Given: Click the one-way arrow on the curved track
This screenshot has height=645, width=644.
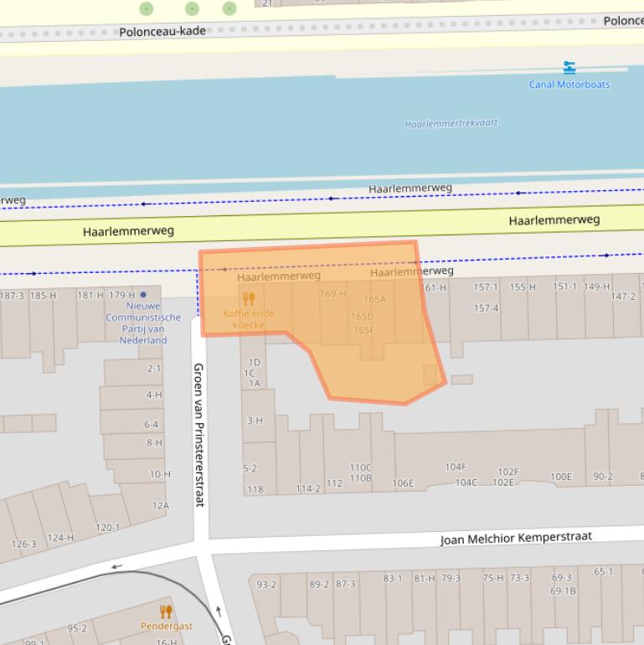Looking at the screenshot, I should click(116, 567).
